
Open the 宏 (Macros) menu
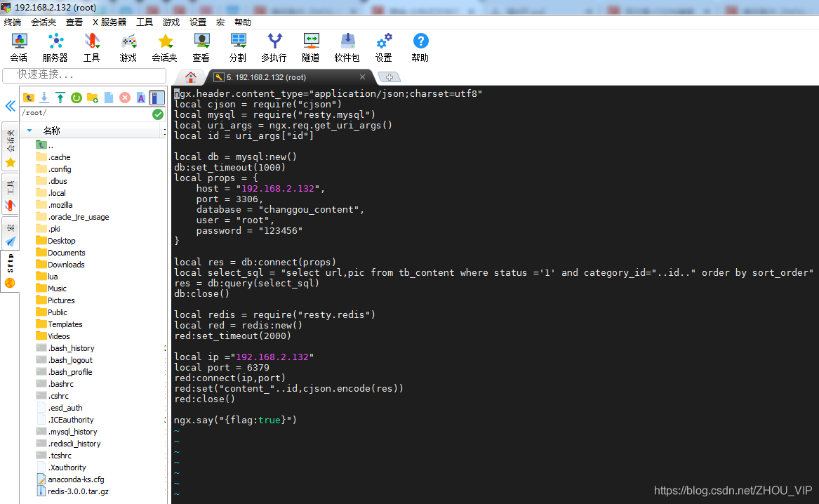220,22
